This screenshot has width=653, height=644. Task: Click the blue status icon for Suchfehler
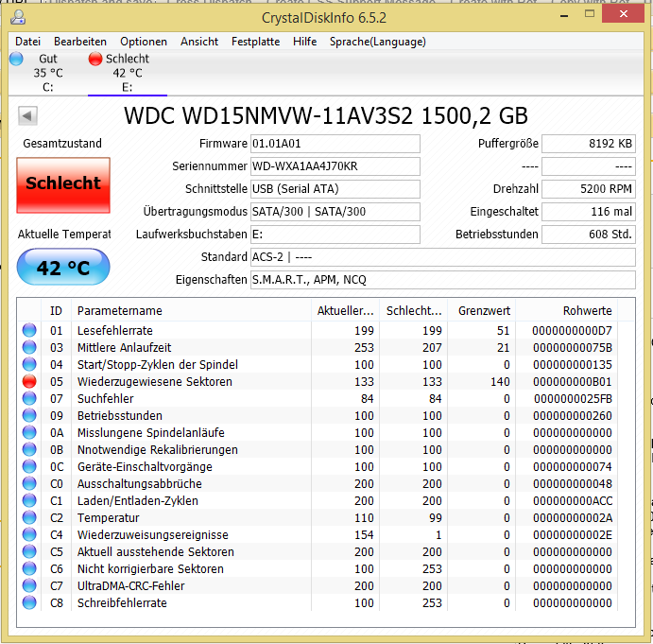coord(29,398)
